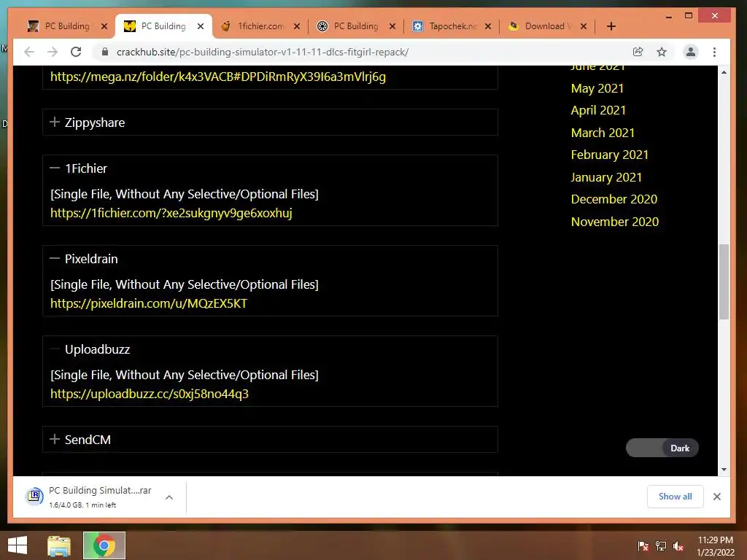
Task: Open download options chevron for rar file
Action: [169, 497]
